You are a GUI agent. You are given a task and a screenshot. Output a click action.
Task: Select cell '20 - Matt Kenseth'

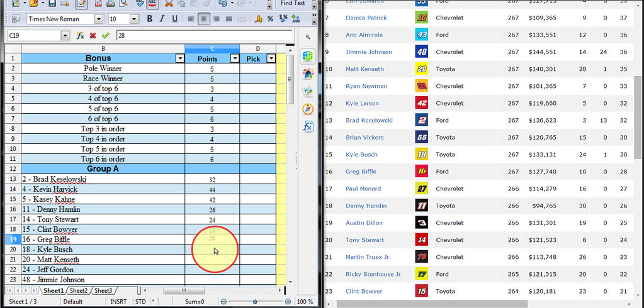pos(103,260)
